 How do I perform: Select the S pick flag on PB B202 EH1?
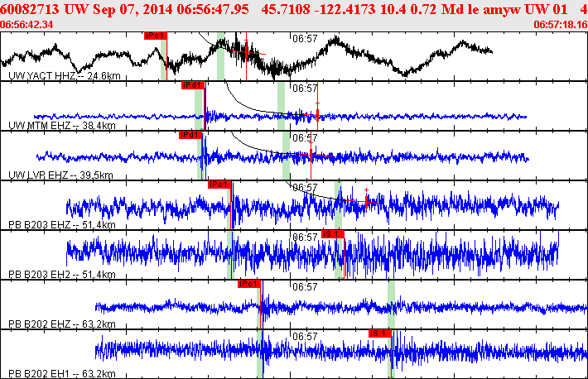tap(380, 333)
